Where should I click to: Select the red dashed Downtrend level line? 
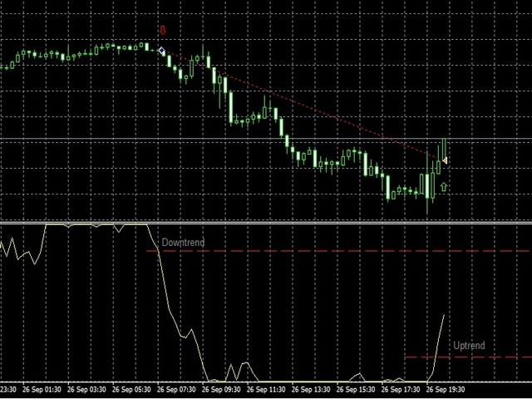[x=338, y=251]
